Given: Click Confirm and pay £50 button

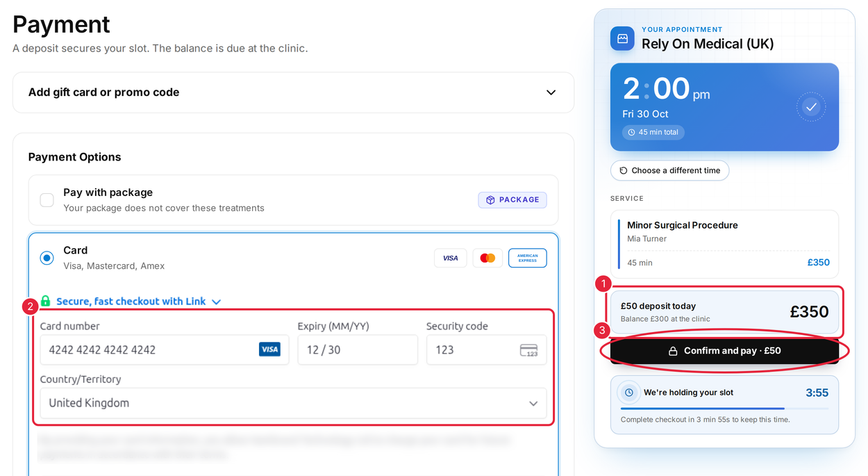Looking at the screenshot, I should tap(724, 351).
